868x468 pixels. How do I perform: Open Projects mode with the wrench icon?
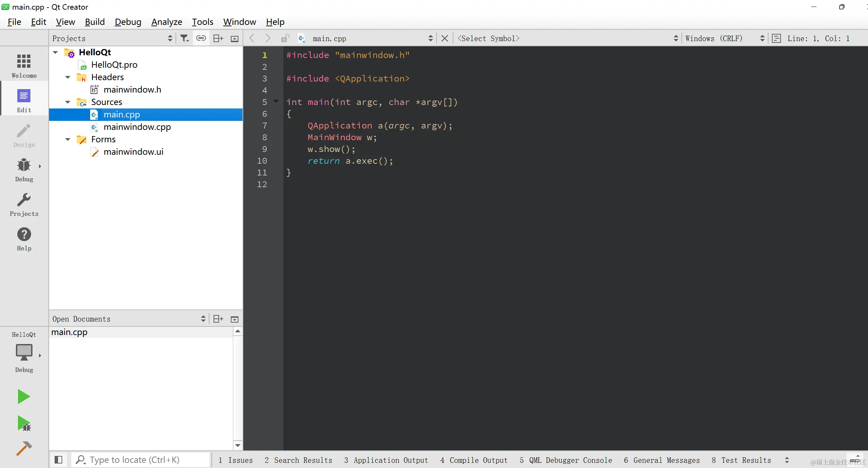click(24, 204)
